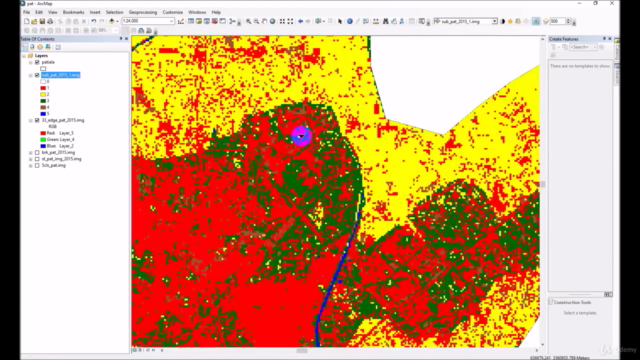Check the st_pat_img_2015.img layer checkbox
This screenshot has height=360, width=640.
[x=37, y=159]
